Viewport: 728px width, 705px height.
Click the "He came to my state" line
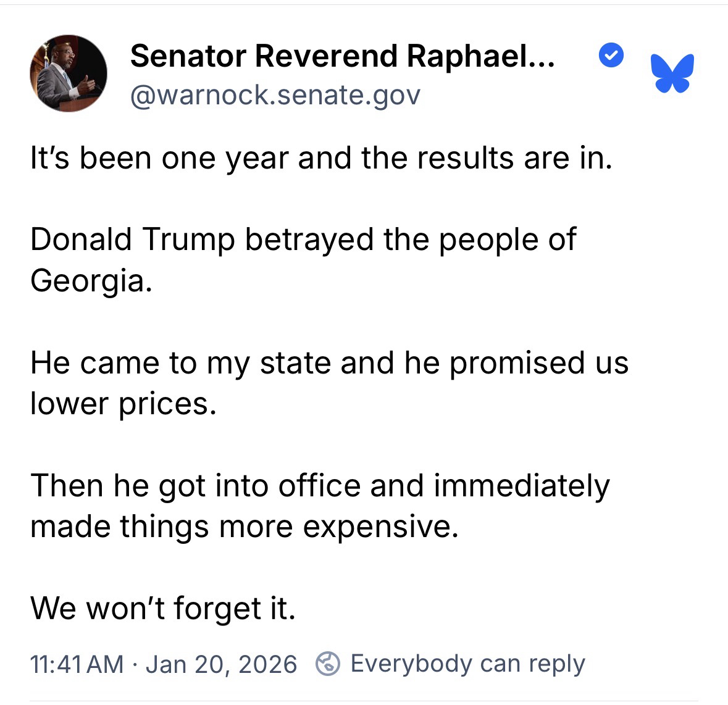tap(328, 362)
